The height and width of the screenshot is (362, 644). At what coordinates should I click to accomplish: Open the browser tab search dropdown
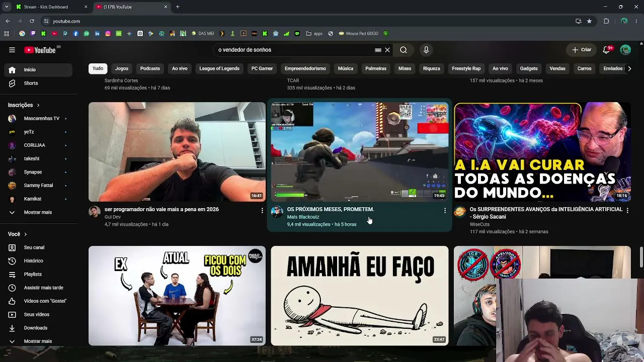pyautogui.click(x=7, y=7)
